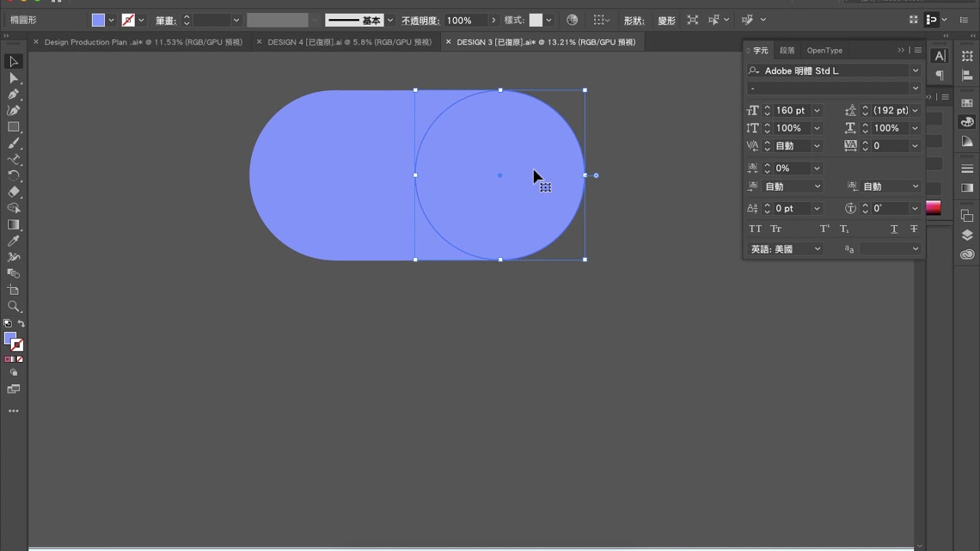Open the Creative Cloud Libraries panel icon
This screenshot has height=551, width=980.
[x=967, y=254]
